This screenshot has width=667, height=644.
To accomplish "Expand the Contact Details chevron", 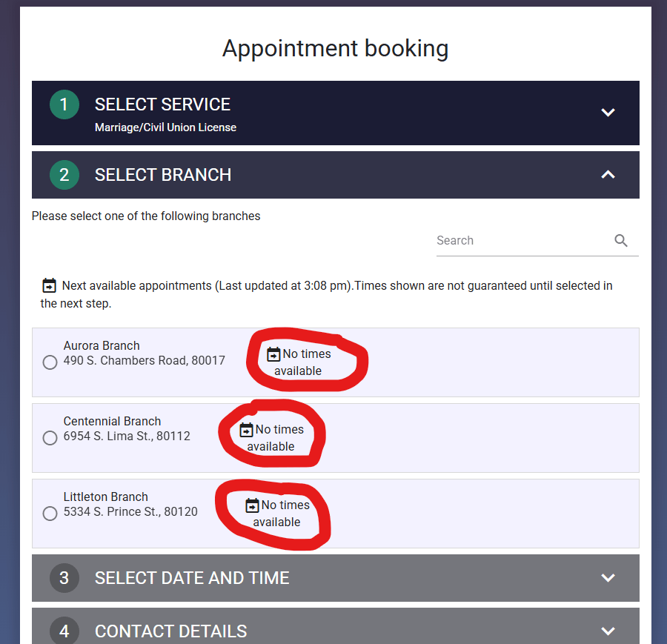I will [x=608, y=631].
